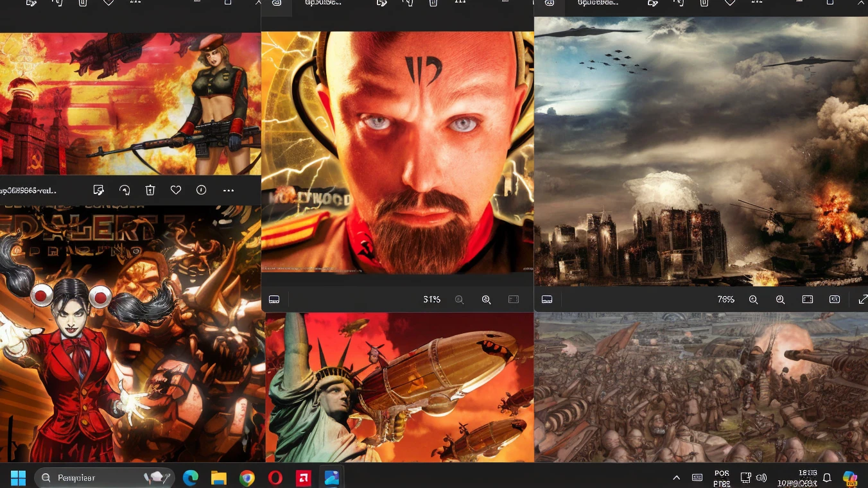Delete the Red Alert 3 image via trash icon
This screenshot has width=868, height=488.
[150, 190]
